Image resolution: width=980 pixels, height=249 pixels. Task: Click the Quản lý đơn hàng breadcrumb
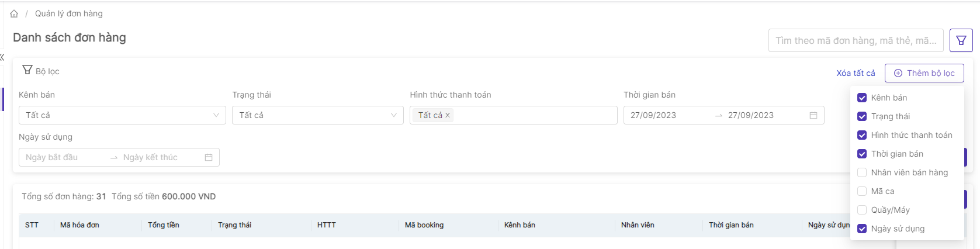68,13
